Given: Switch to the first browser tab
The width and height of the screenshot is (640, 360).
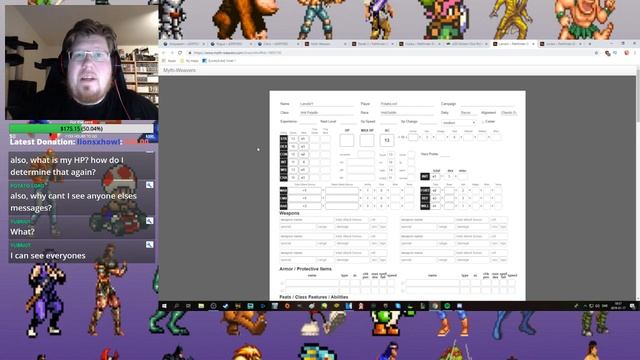Looking at the screenshot, I should (x=184, y=44).
